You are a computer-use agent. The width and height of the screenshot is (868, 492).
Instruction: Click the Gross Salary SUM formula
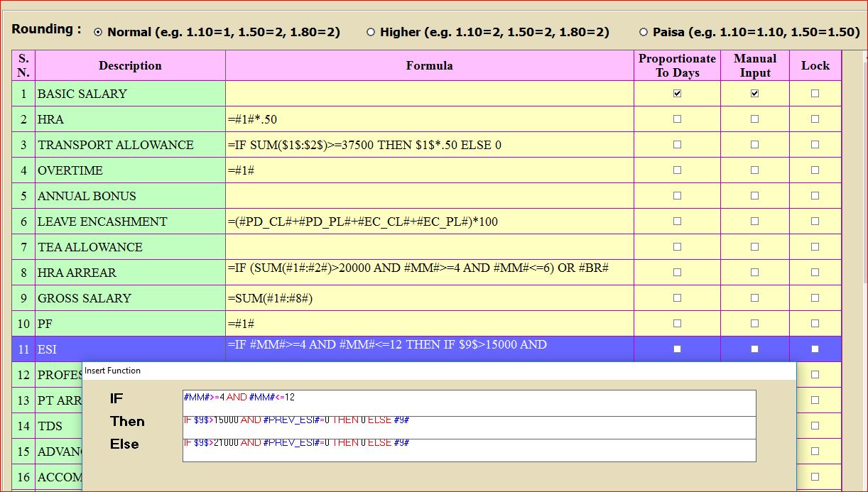click(x=429, y=298)
